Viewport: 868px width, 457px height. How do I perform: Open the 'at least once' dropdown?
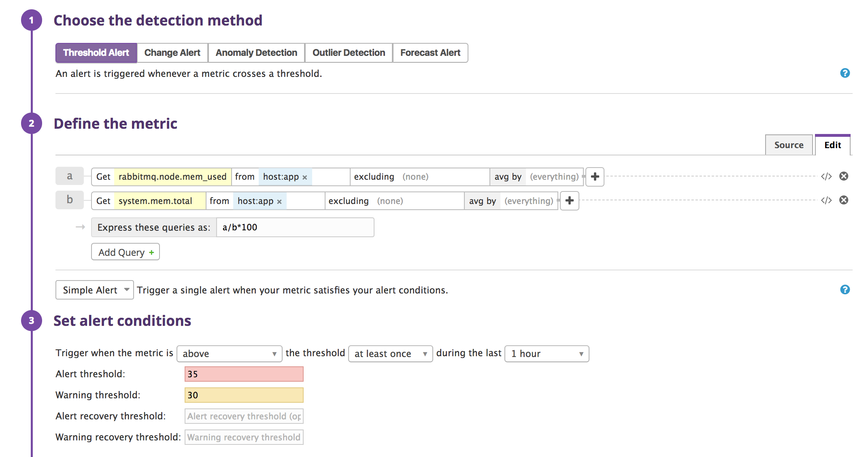coord(390,353)
